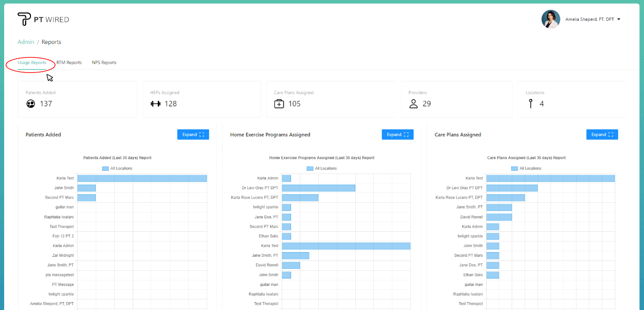The height and width of the screenshot is (310, 644).
Task: Click the Care Plans medical kit icon
Action: pyautogui.click(x=279, y=104)
